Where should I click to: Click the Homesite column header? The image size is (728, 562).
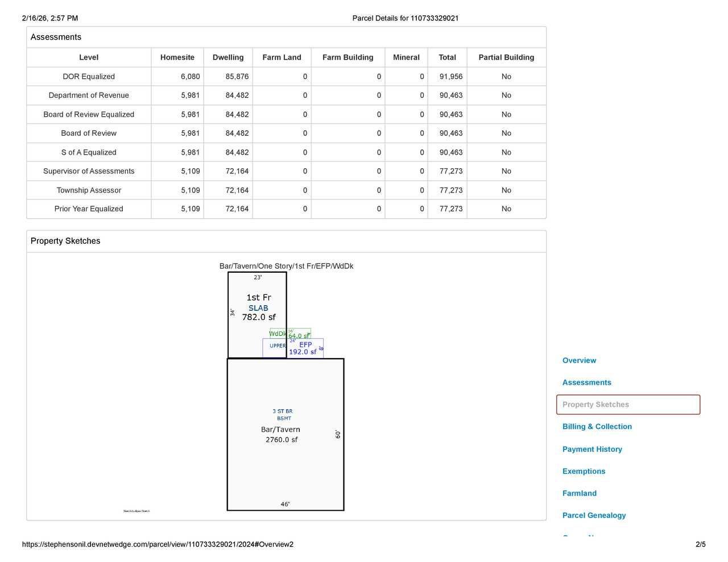coord(177,57)
